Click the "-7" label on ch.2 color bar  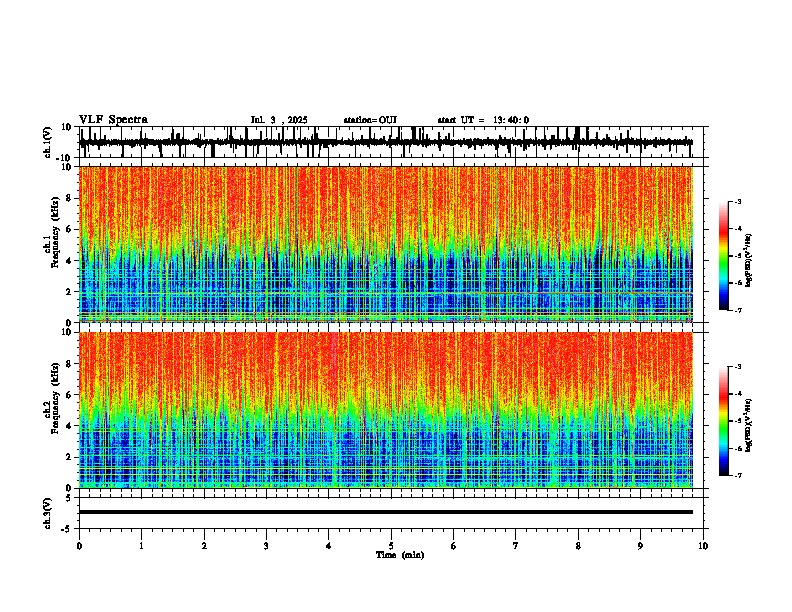[x=738, y=475]
